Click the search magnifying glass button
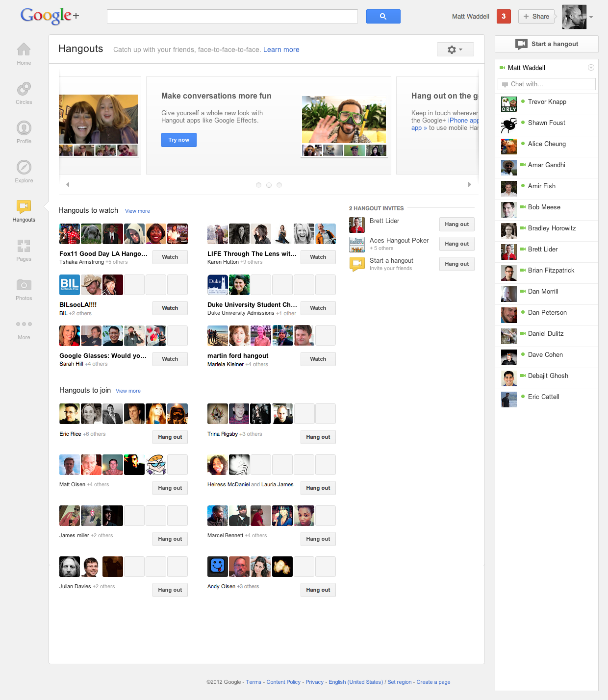This screenshot has height=700, width=608. click(383, 16)
